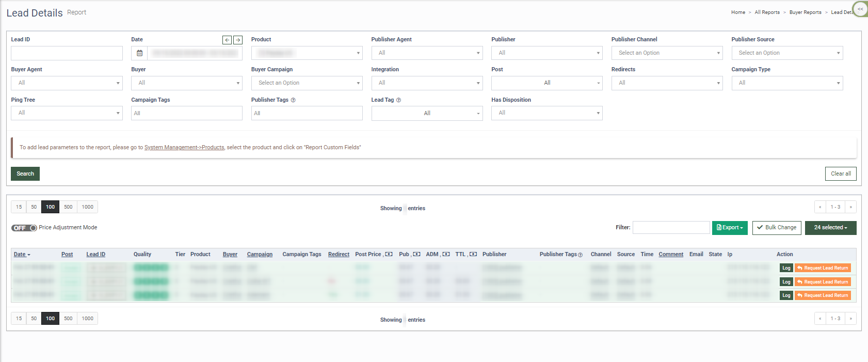Click the next date arrow icon
The image size is (868, 362).
point(238,40)
